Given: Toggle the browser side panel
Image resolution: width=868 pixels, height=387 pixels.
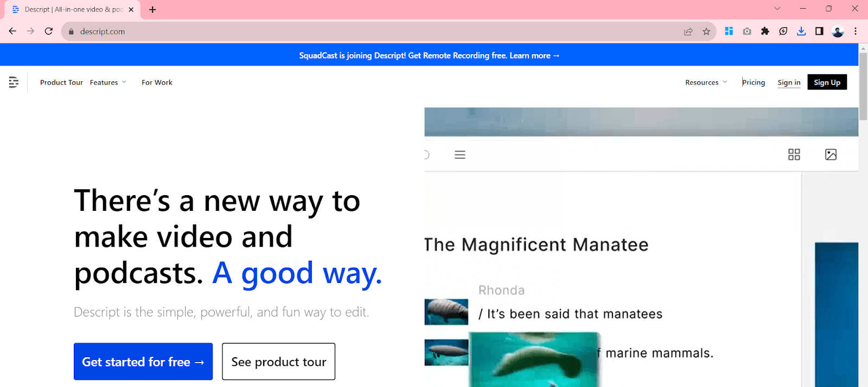Looking at the screenshot, I should (819, 31).
